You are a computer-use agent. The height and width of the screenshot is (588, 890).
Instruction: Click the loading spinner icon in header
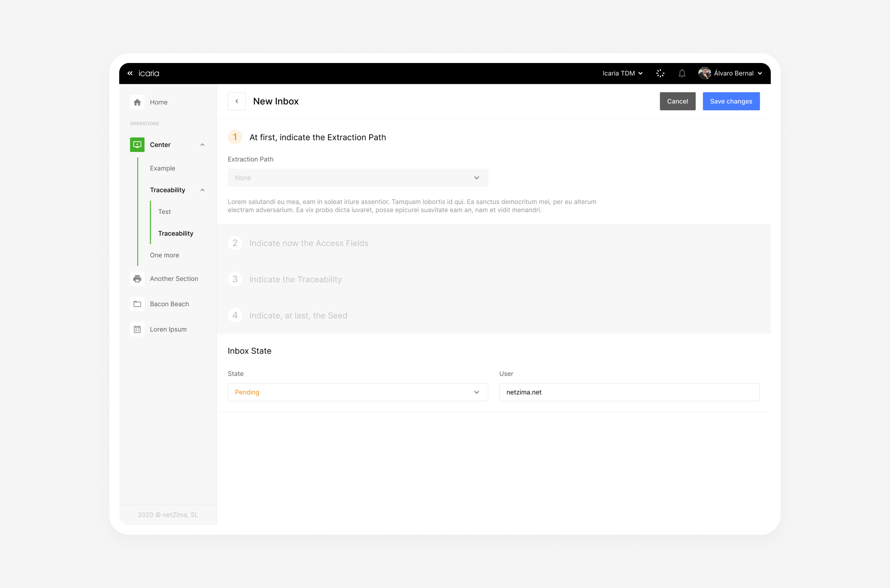coord(660,73)
